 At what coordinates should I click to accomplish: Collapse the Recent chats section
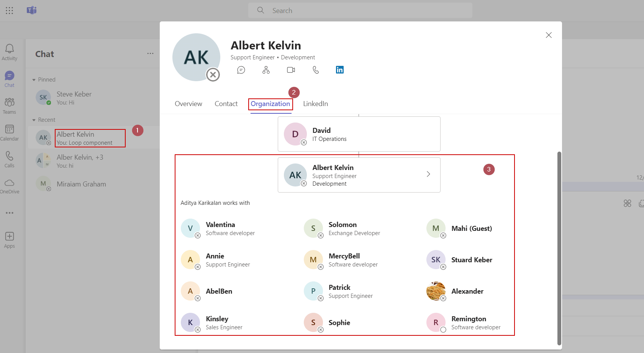[x=34, y=120]
